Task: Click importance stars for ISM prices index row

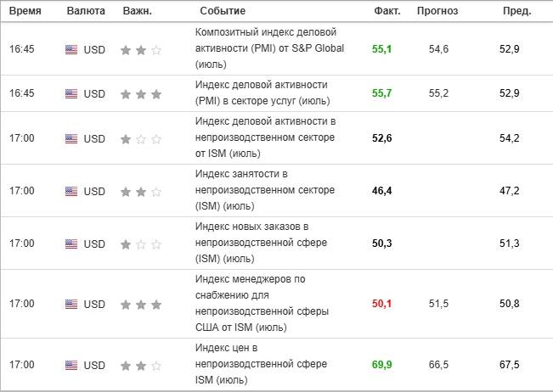Action: tap(141, 366)
